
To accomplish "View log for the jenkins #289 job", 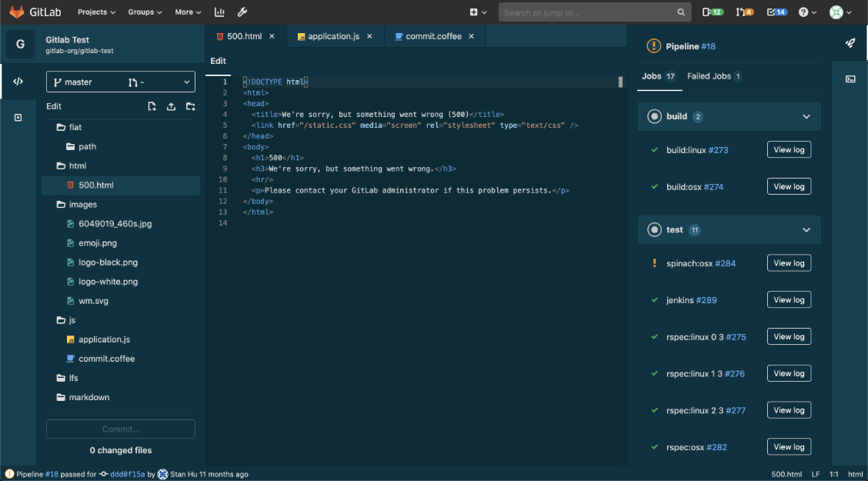I will pos(789,299).
